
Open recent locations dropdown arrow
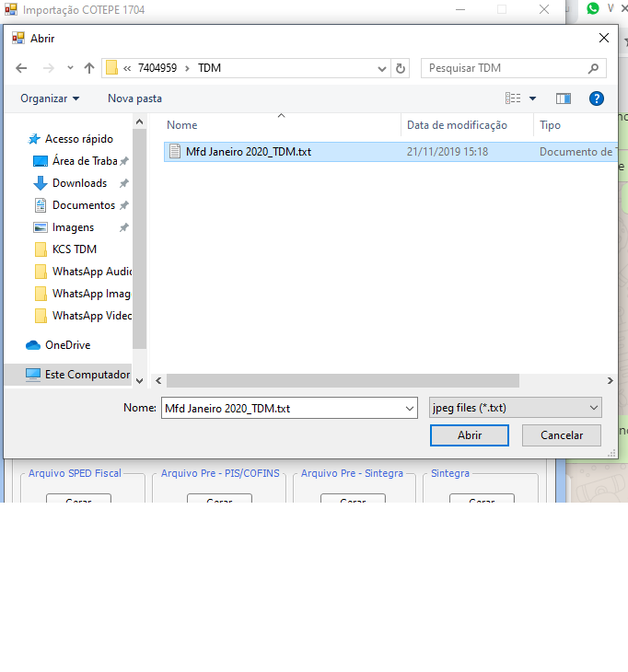[x=70, y=68]
